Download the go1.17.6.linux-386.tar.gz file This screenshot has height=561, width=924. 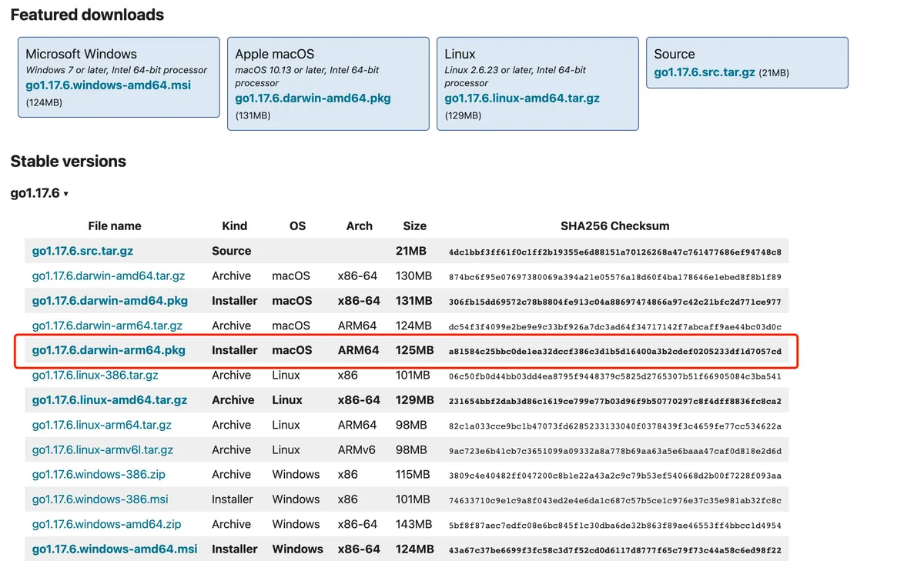[95, 375]
